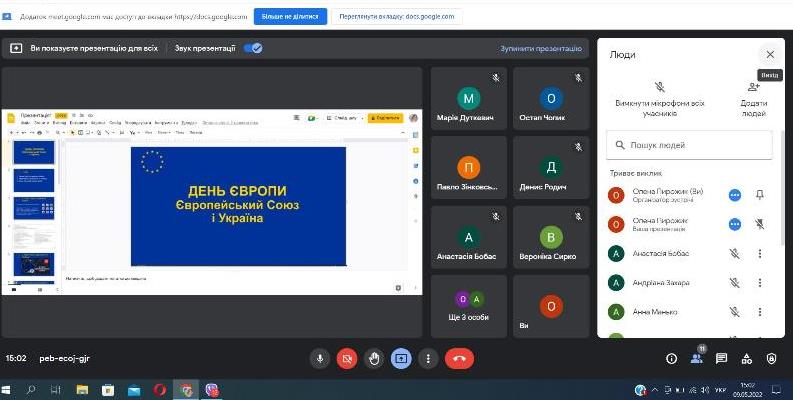
Task: Turn on the camera with red video button
Action: (347, 358)
